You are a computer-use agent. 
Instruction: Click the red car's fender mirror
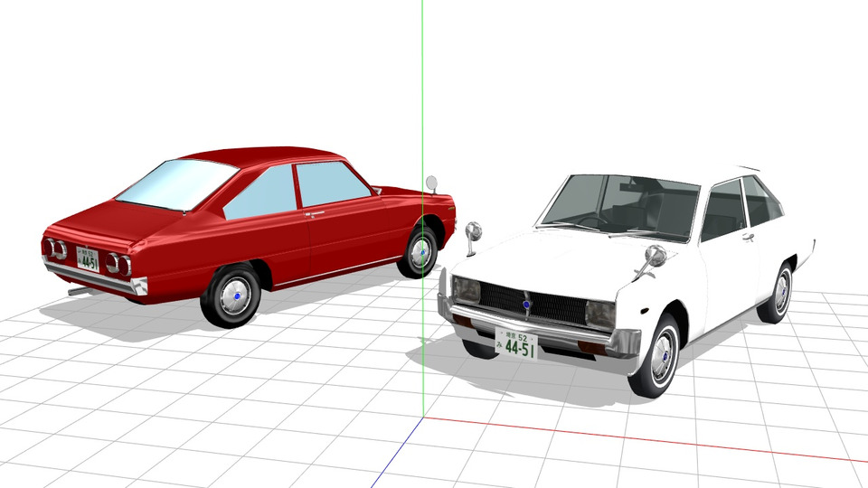tap(431, 183)
